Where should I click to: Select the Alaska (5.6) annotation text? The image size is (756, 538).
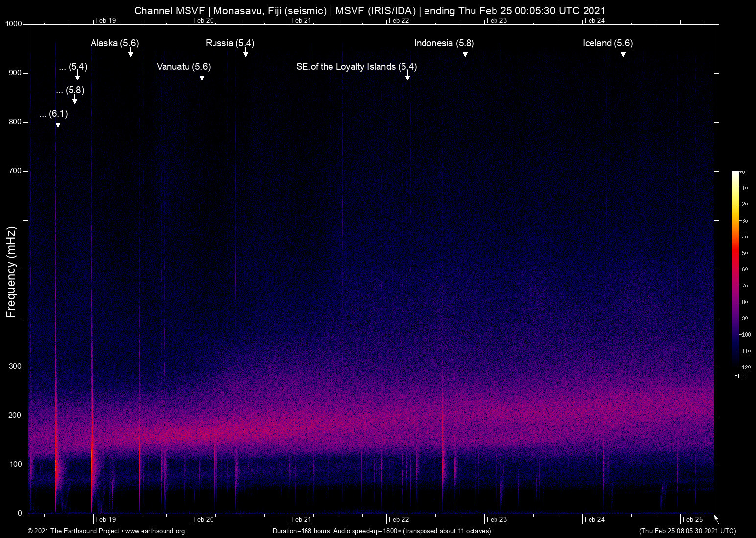[x=115, y=43]
